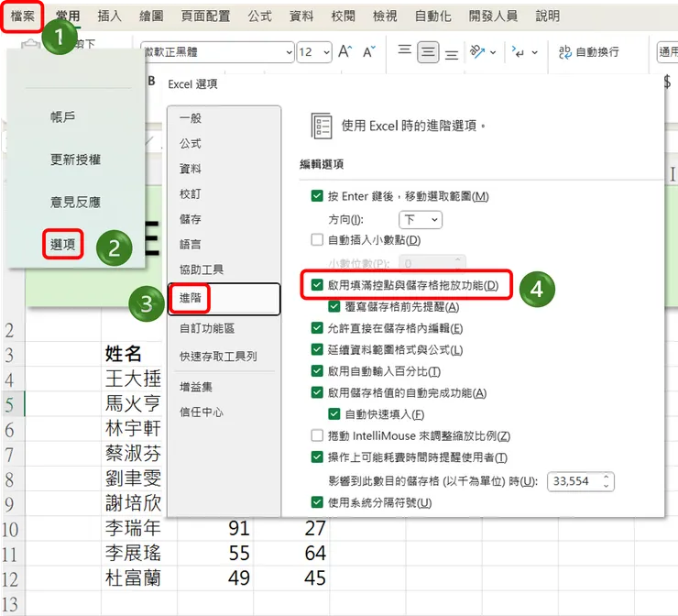Select 資料 in Excel options sidebar
The image size is (678, 616).
[191, 169]
